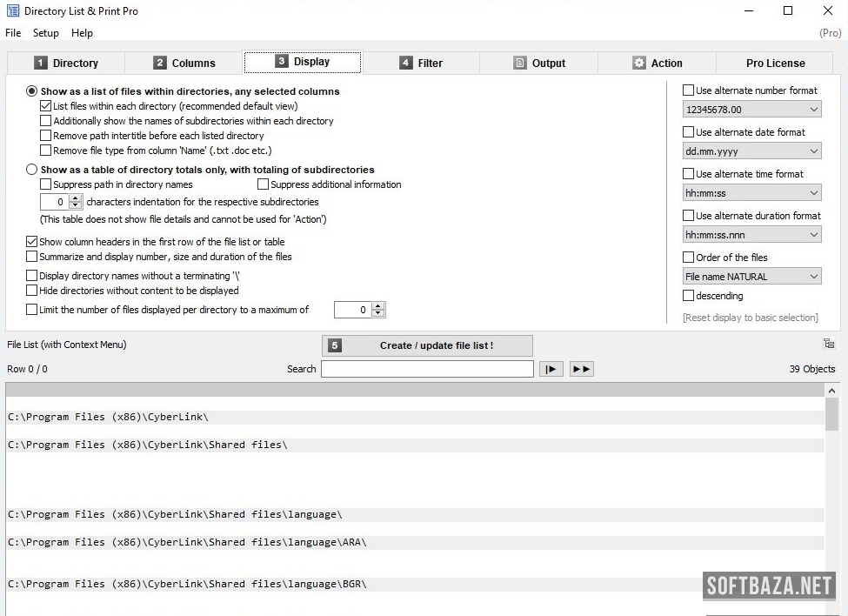Uncheck Show column headers in first row
The height and width of the screenshot is (616, 848).
[32, 242]
